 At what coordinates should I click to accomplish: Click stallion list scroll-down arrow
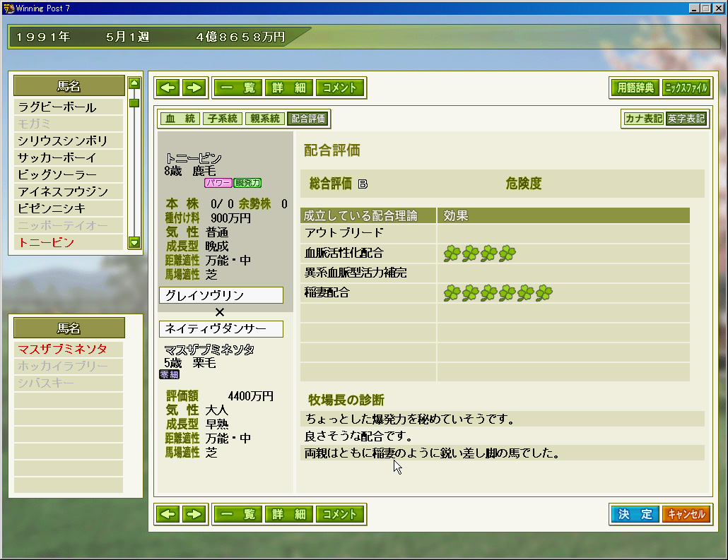(134, 242)
